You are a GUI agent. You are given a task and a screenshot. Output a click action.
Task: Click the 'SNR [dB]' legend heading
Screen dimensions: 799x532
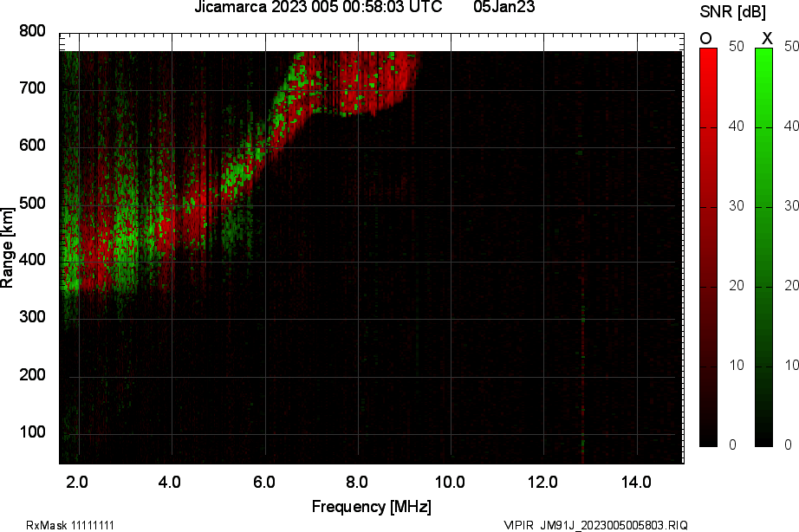click(732, 12)
